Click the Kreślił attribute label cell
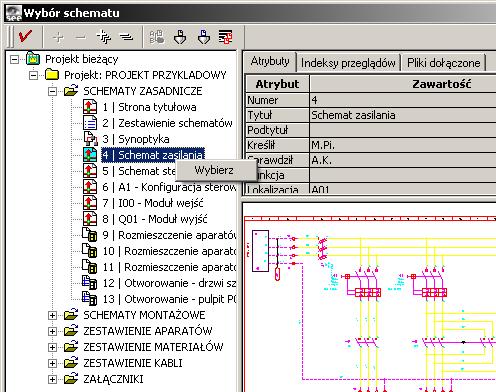496x392 pixels. click(x=277, y=145)
